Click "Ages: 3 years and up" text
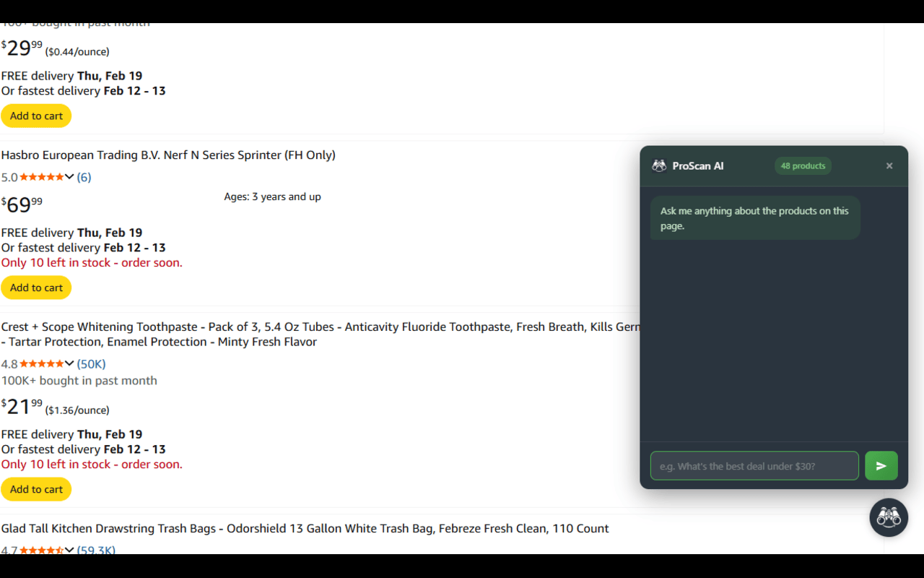The height and width of the screenshot is (578, 924). click(272, 197)
